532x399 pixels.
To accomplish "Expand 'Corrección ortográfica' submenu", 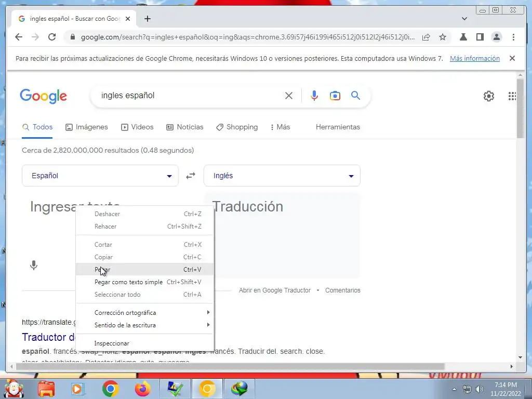I will [x=145, y=312].
